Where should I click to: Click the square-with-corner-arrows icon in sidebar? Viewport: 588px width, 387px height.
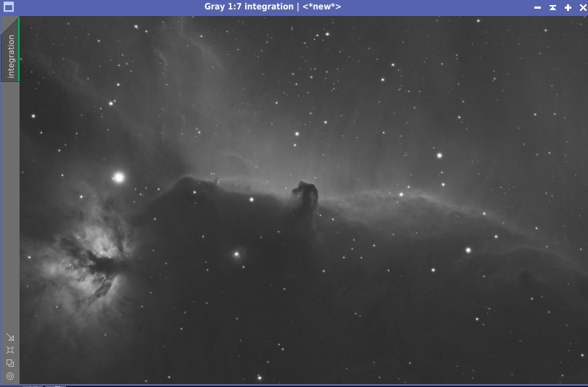click(10, 350)
